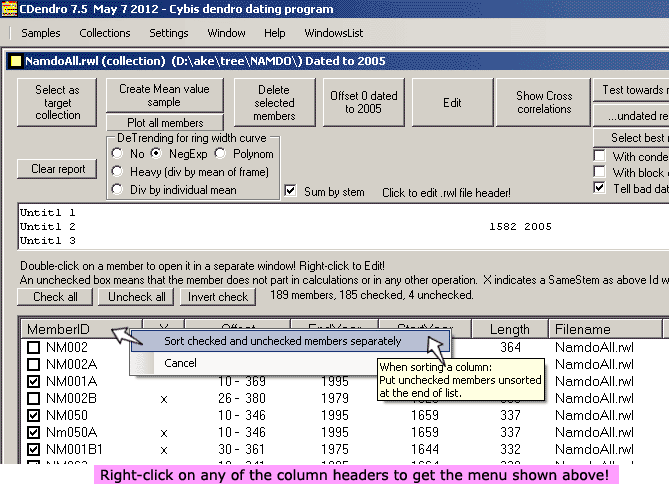Select the NegExp detrending radio button
Screen dimensions: 669x484
point(156,153)
